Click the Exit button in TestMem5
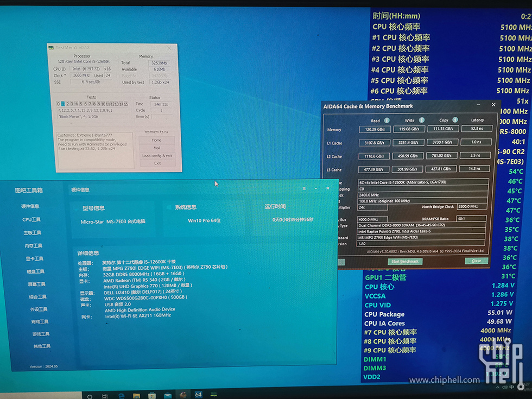The width and height of the screenshot is (532, 399). (x=157, y=163)
